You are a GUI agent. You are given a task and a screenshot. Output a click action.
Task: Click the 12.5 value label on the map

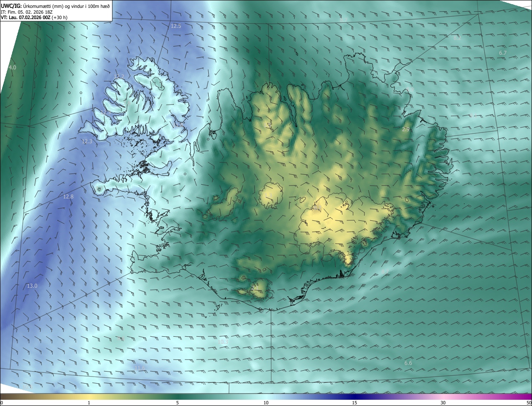tap(176, 26)
